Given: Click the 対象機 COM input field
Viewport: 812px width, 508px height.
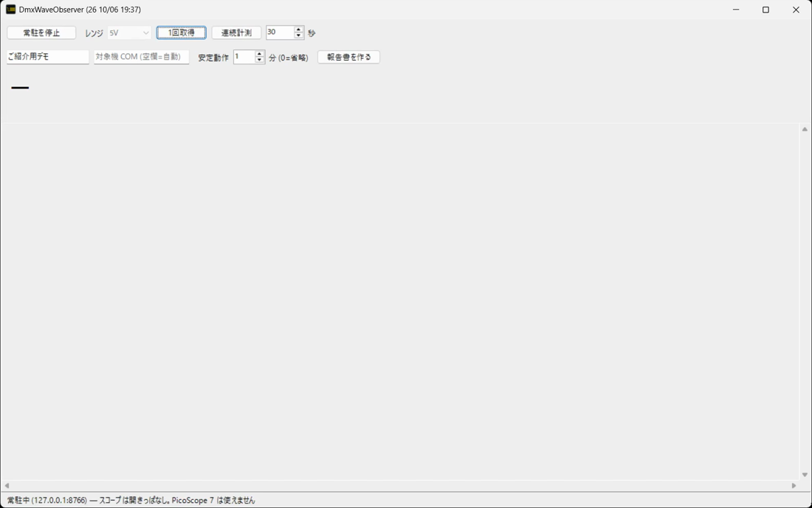Looking at the screenshot, I should point(142,57).
